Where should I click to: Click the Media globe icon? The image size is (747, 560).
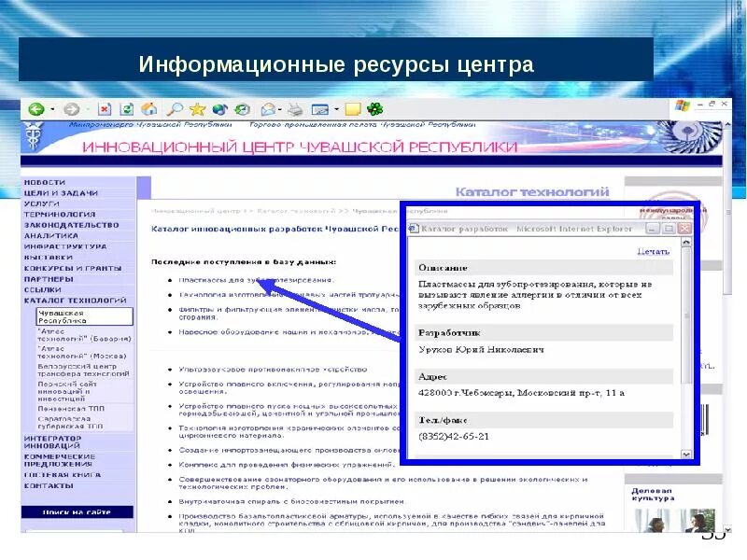pyautogui.click(x=219, y=109)
